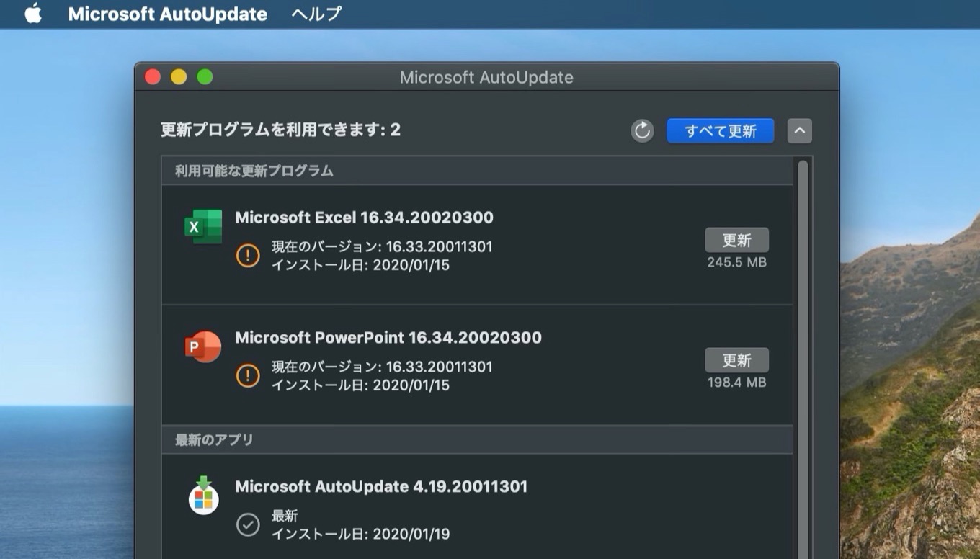Click the Microsoft AutoUpdate app icon
This screenshot has width=980, height=559.
(x=204, y=496)
